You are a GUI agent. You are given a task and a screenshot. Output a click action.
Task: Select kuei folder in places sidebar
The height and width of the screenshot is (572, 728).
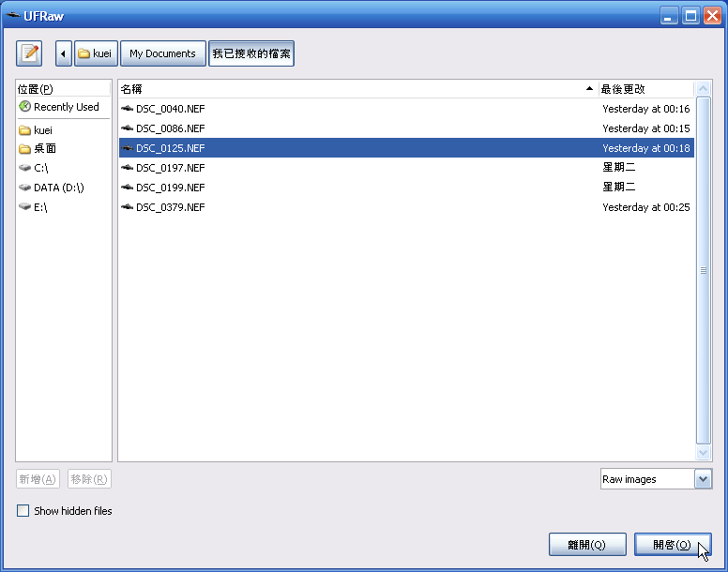[64, 130]
